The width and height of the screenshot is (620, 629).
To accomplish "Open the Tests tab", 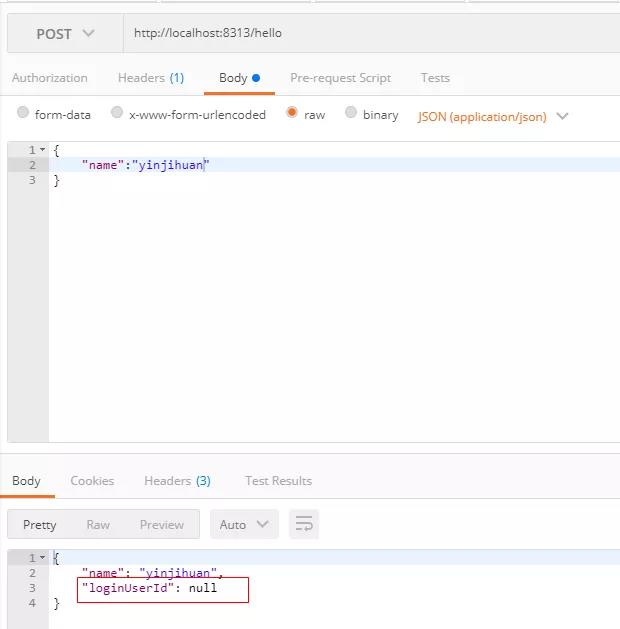I will (x=435, y=78).
